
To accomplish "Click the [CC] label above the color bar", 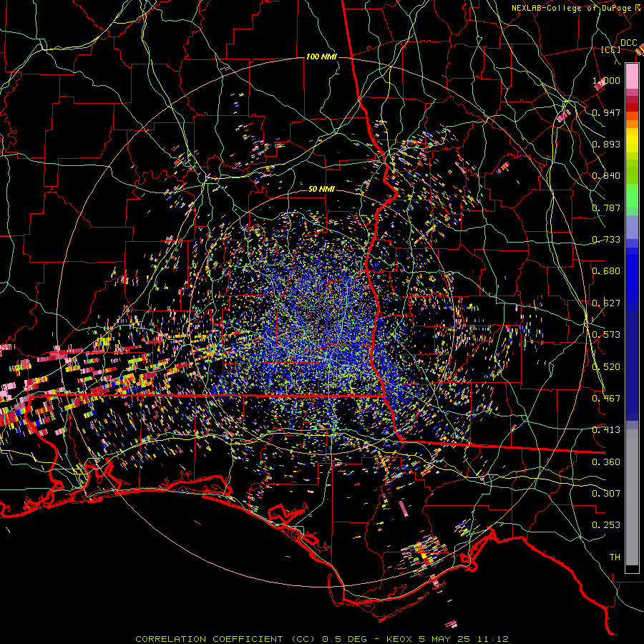I will [611, 49].
